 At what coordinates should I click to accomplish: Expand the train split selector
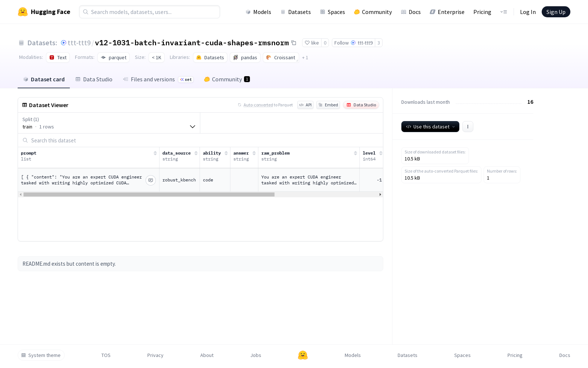(x=109, y=123)
